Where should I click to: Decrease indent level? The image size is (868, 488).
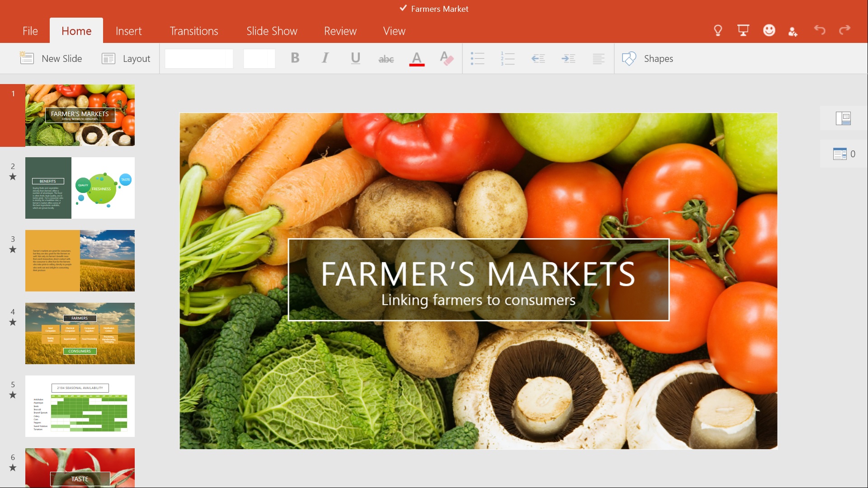pos(538,59)
